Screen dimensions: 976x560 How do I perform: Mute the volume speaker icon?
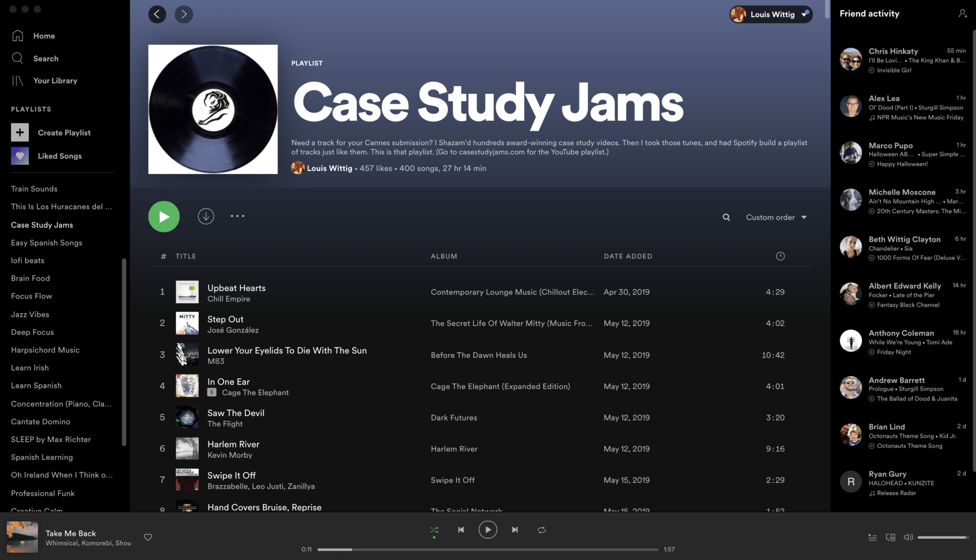(908, 537)
